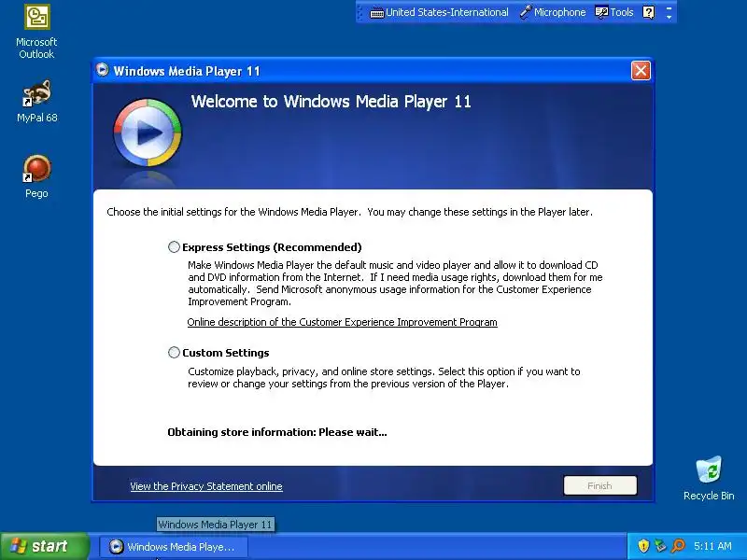
Task: Select Express Settings (Recommended) radio button
Action: (x=174, y=246)
